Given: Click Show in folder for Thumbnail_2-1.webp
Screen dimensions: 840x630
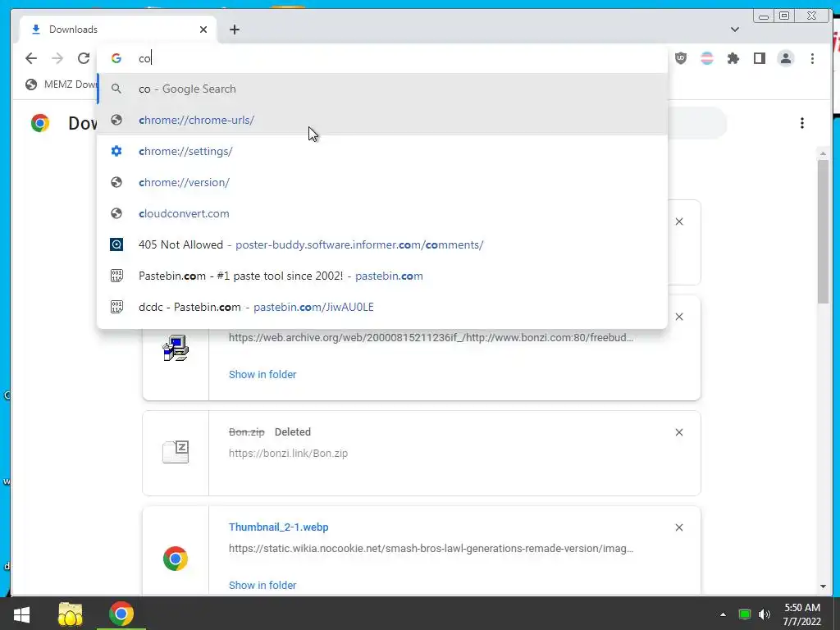Looking at the screenshot, I should 262,586.
